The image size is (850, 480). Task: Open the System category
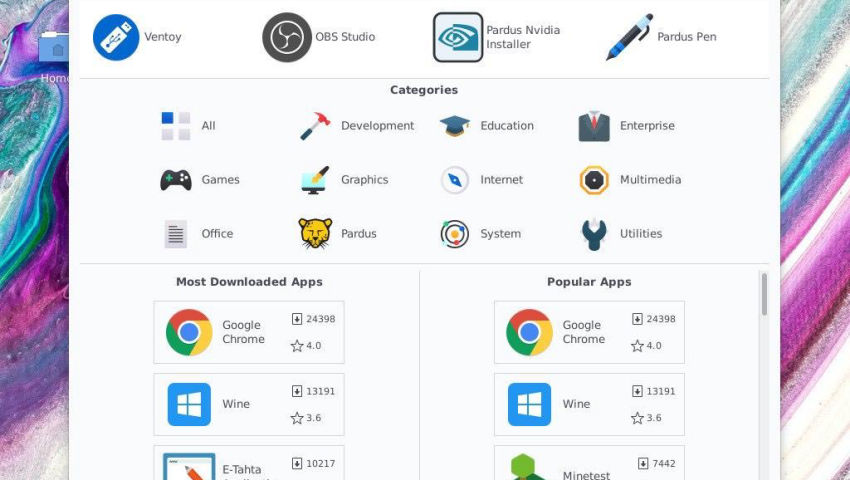480,234
